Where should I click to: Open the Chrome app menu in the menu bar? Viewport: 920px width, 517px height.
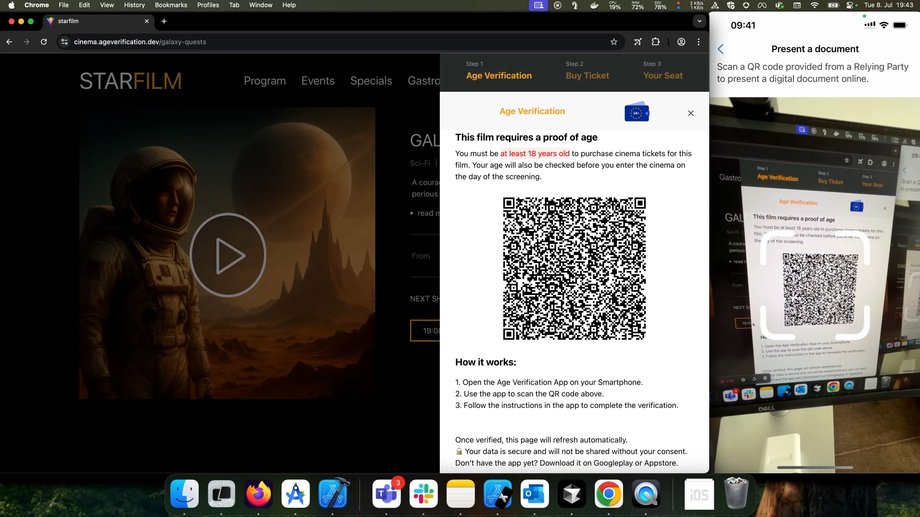pyautogui.click(x=36, y=5)
